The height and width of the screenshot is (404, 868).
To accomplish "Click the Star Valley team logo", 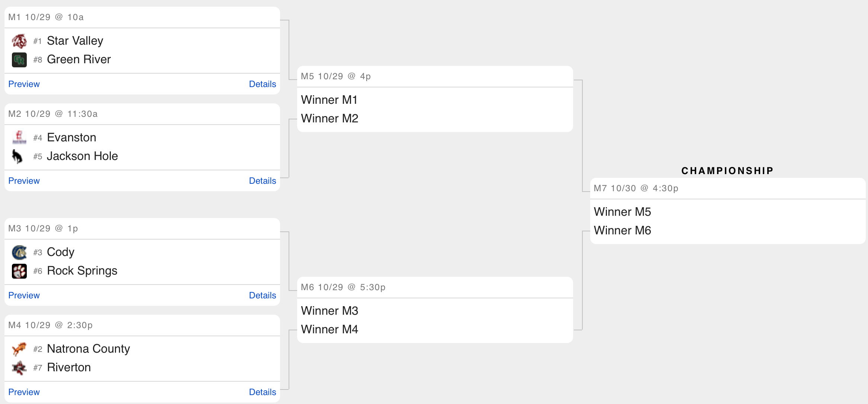I will (x=19, y=41).
